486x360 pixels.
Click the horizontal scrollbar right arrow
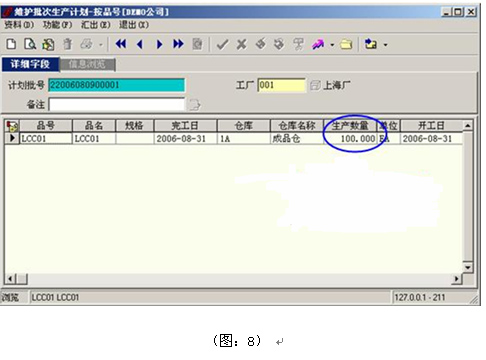pyautogui.click(x=456, y=279)
